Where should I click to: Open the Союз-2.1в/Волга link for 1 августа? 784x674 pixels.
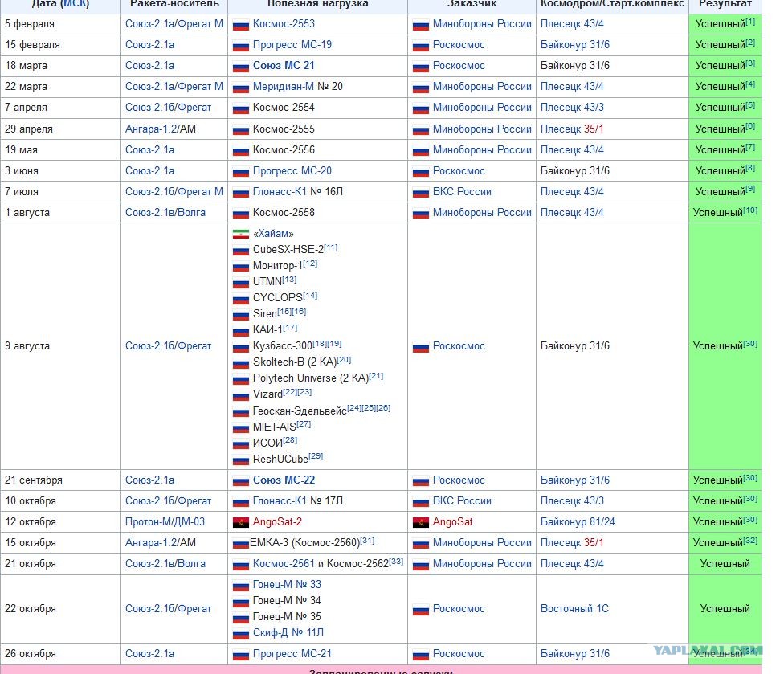(165, 213)
